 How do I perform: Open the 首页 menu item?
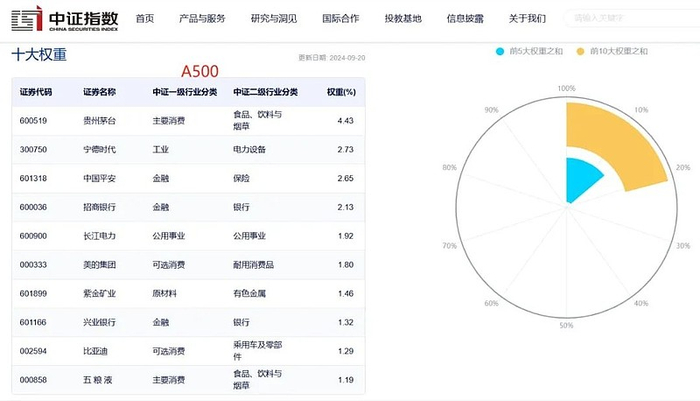(x=145, y=19)
